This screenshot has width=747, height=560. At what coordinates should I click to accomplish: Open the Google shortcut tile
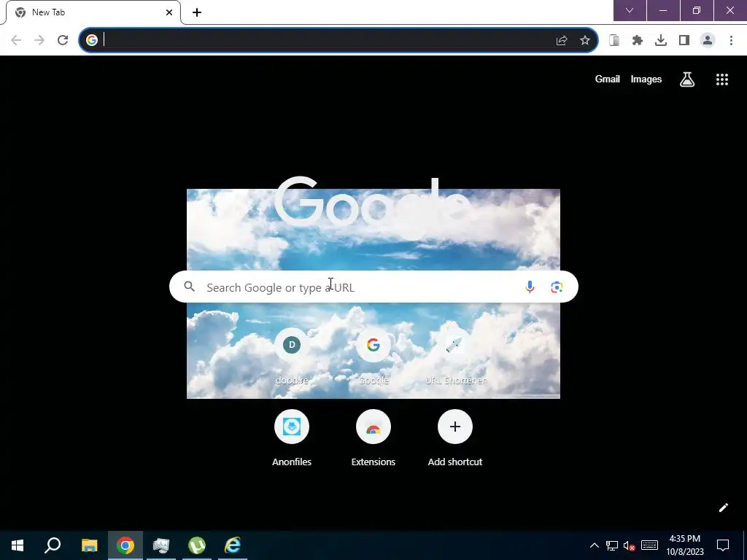(x=373, y=355)
